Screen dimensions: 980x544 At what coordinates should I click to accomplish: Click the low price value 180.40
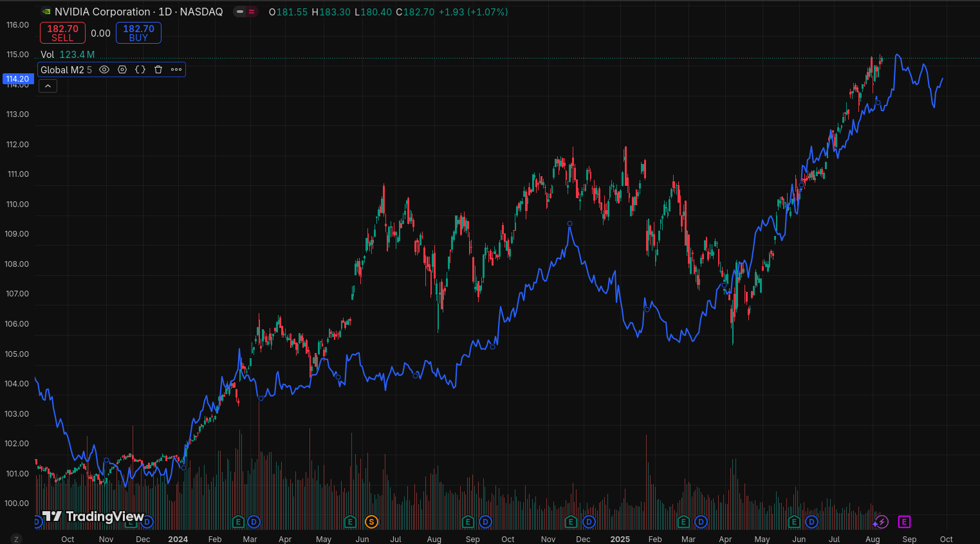[x=376, y=12]
